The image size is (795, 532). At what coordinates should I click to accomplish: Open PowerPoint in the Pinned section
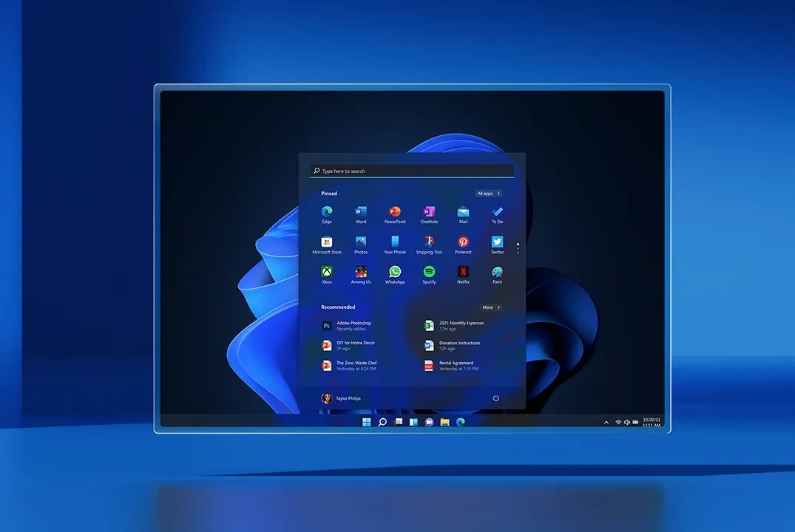[x=395, y=214]
